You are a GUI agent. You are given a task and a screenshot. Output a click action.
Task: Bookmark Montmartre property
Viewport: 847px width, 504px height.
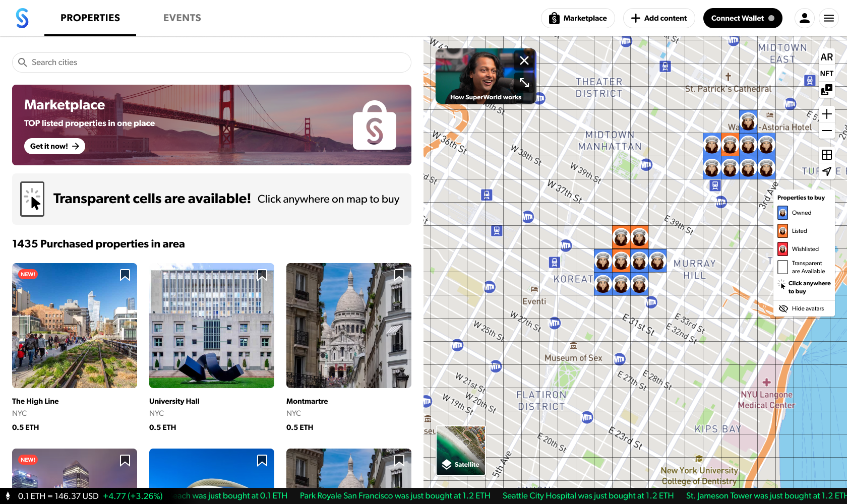click(399, 275)
